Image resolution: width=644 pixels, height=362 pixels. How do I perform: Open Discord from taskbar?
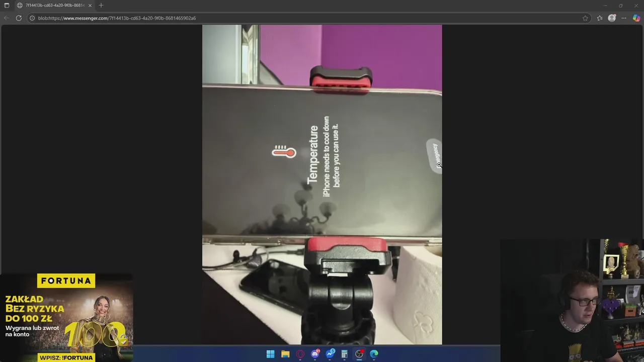tap(315, 354)
